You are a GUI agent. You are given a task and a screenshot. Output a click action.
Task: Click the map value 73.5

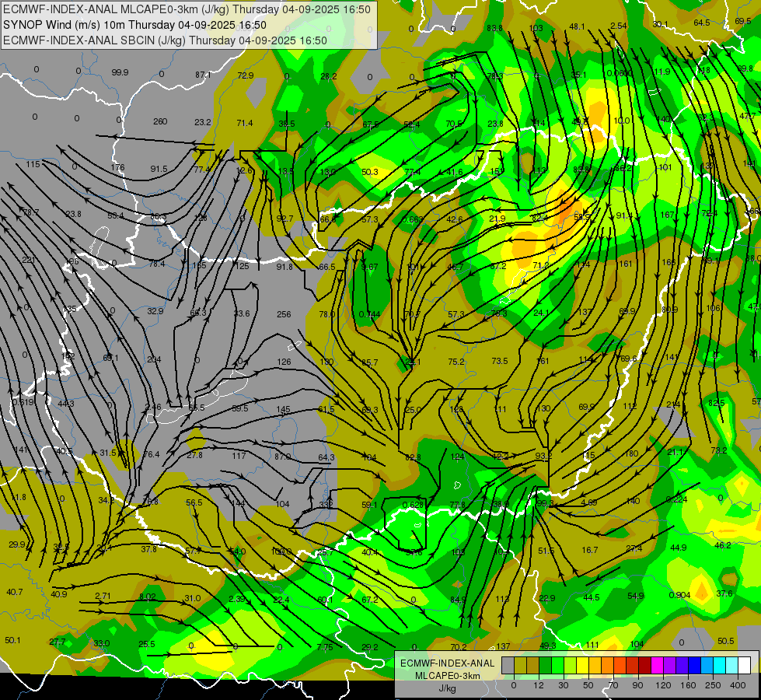click(x=499, y=361)
